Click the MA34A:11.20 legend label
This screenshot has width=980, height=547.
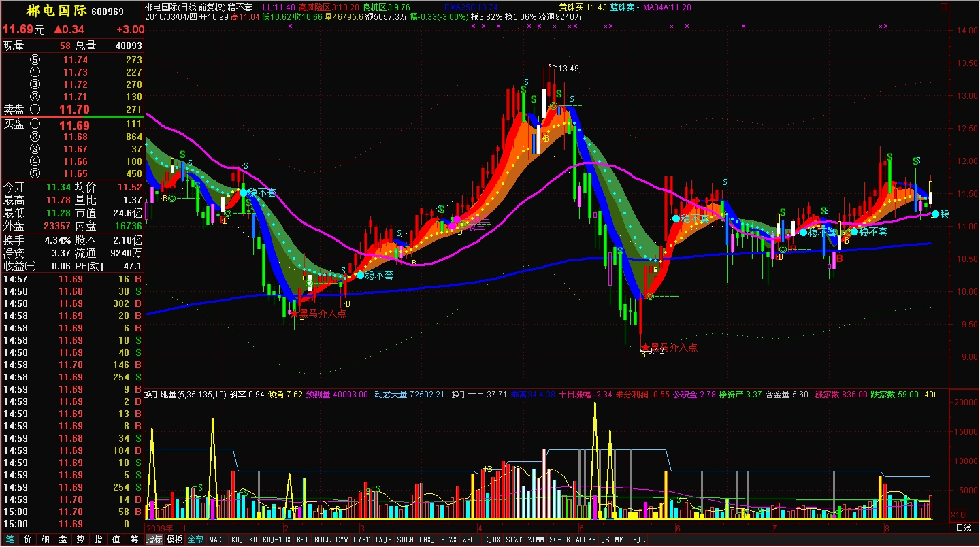[x=667, y=7]
